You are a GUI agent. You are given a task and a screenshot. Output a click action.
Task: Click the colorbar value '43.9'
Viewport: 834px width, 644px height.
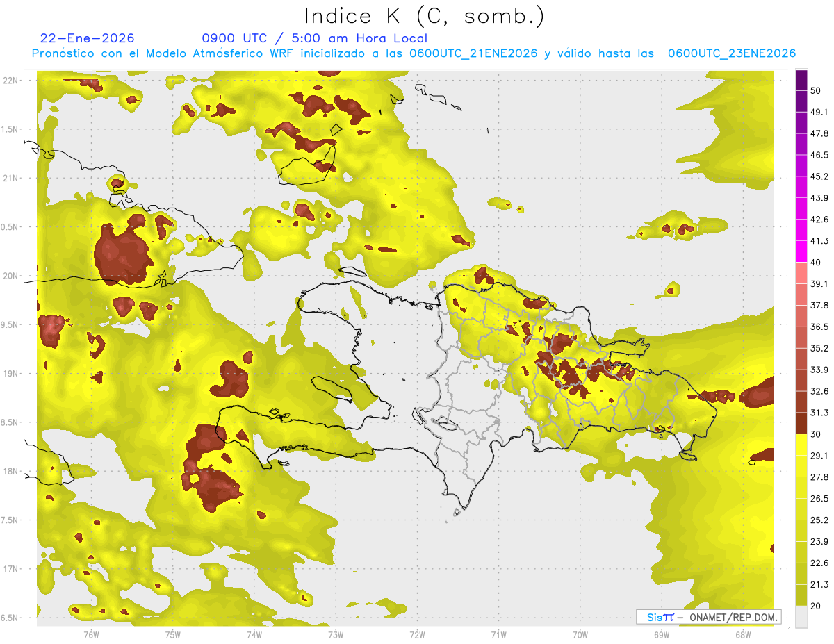click(819, 198)
